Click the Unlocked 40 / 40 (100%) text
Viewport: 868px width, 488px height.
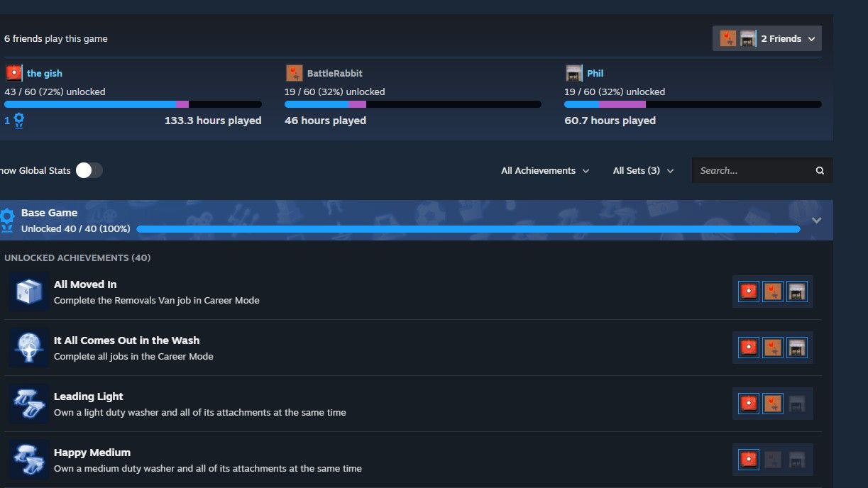[76, 228]
